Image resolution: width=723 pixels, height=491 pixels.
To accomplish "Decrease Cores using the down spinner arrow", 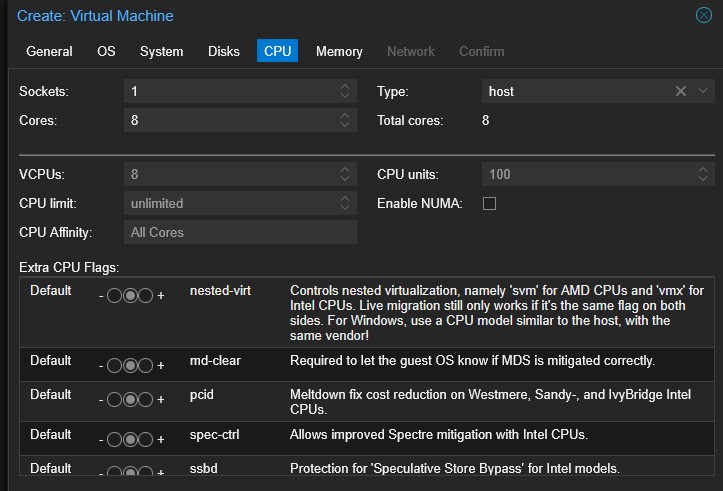I will coord(345,125).
